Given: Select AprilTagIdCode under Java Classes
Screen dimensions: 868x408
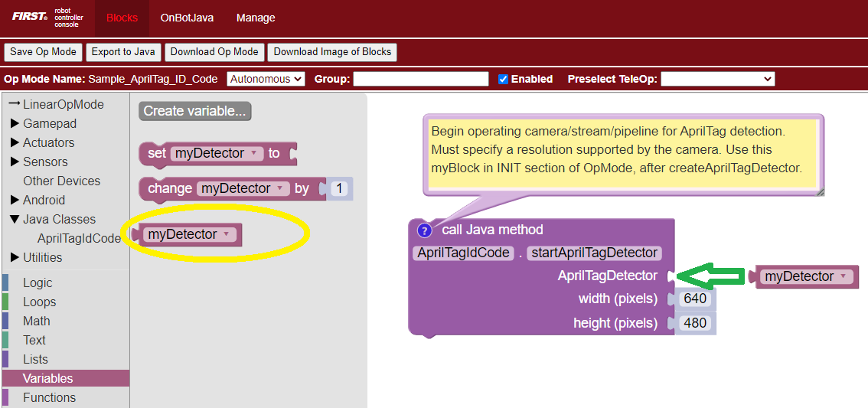Looking at the screenshot, I should 79,238.
